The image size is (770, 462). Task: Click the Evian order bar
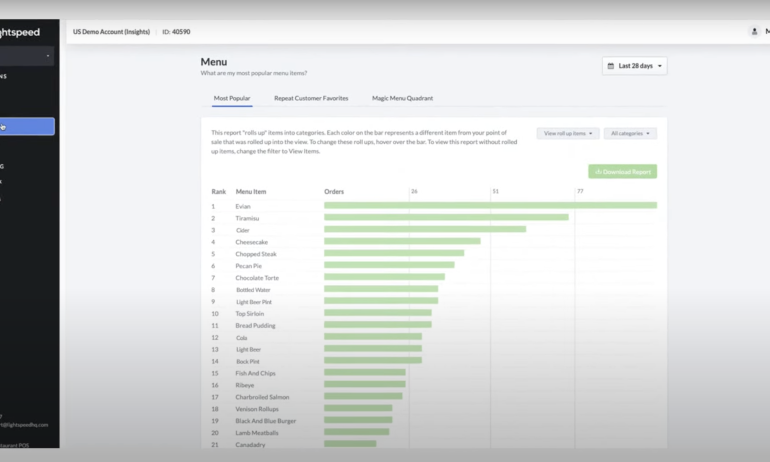490,206
